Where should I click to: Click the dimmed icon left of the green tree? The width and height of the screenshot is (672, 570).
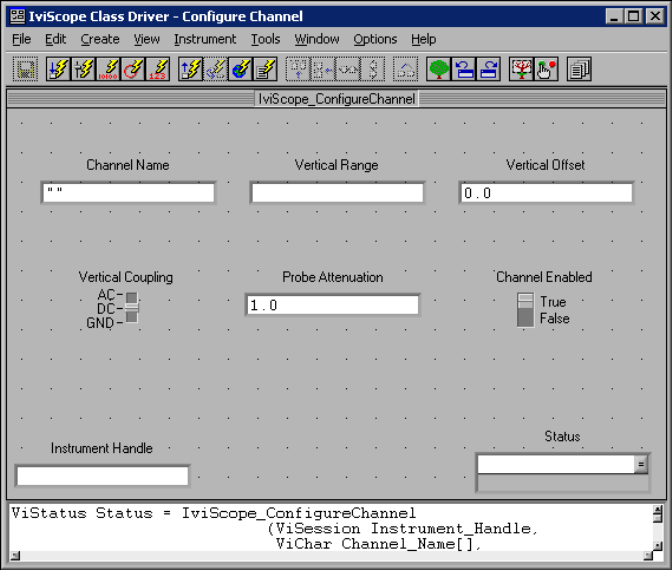coord(405,69)
